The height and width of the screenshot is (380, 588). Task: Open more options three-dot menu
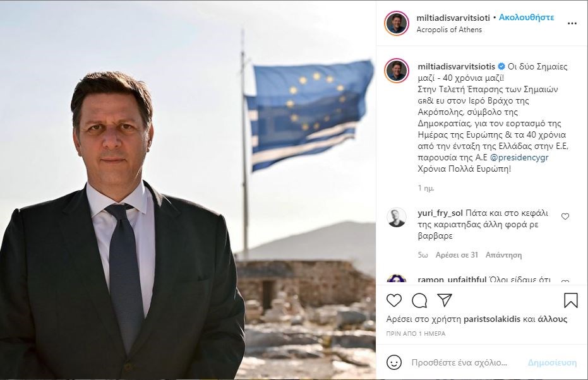(572, 23)
